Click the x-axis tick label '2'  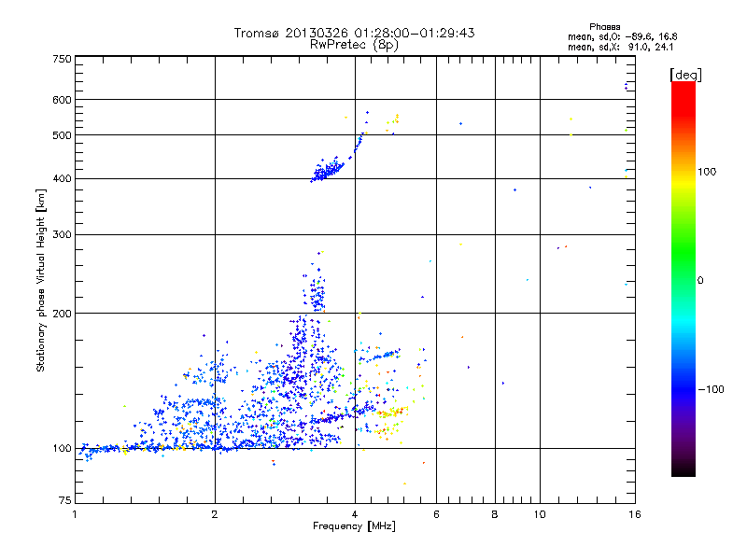(215, 514)
